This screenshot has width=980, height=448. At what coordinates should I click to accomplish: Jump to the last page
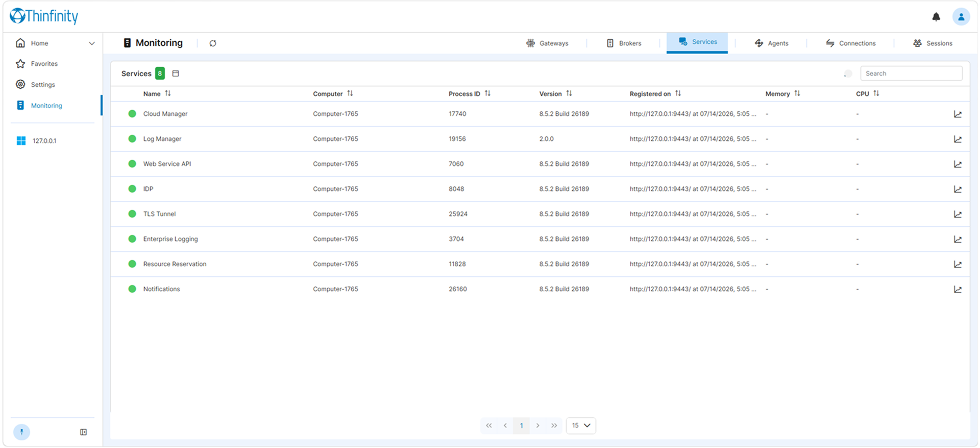554,426
